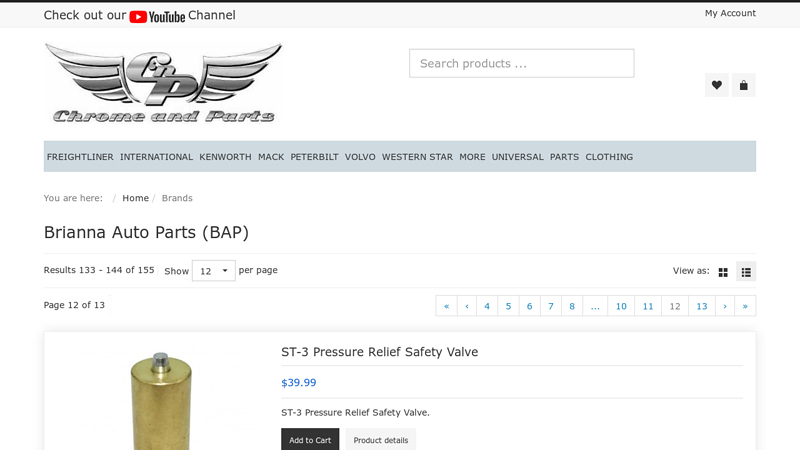Go to page 5
The width and height of the screenshot is (800, 450).
508,306
